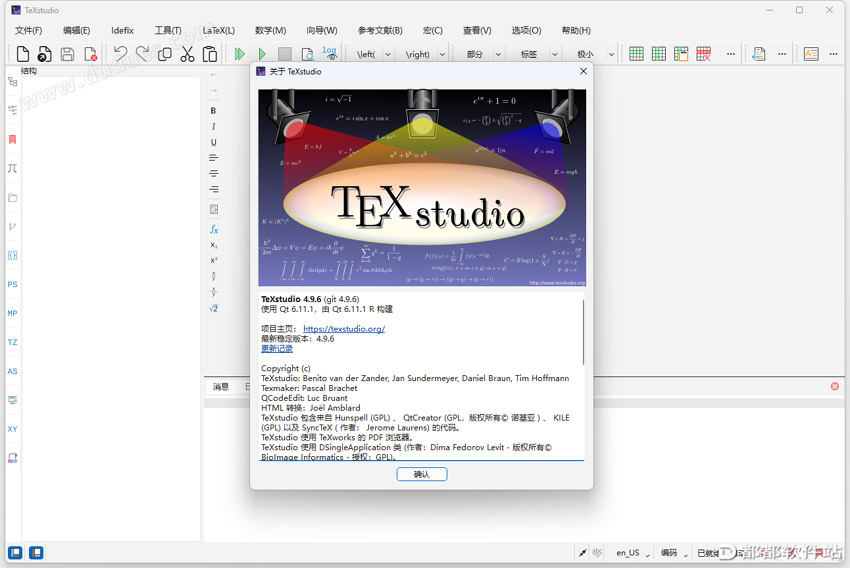This screenshot has width=850, height=568.
Task: Paste table column icon in toolbar
Action: tap(681, 54)
